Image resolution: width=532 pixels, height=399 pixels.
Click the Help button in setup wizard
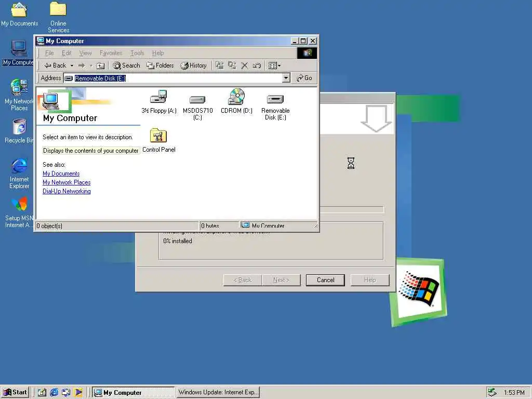(x=370, y=280)
